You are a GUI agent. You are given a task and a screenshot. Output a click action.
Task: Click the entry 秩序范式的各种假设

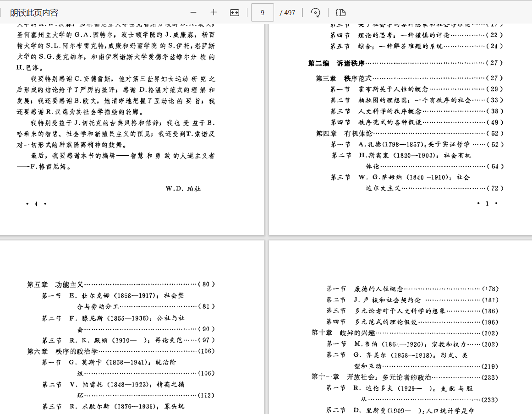pyautogui.click(x=417, y=122)
